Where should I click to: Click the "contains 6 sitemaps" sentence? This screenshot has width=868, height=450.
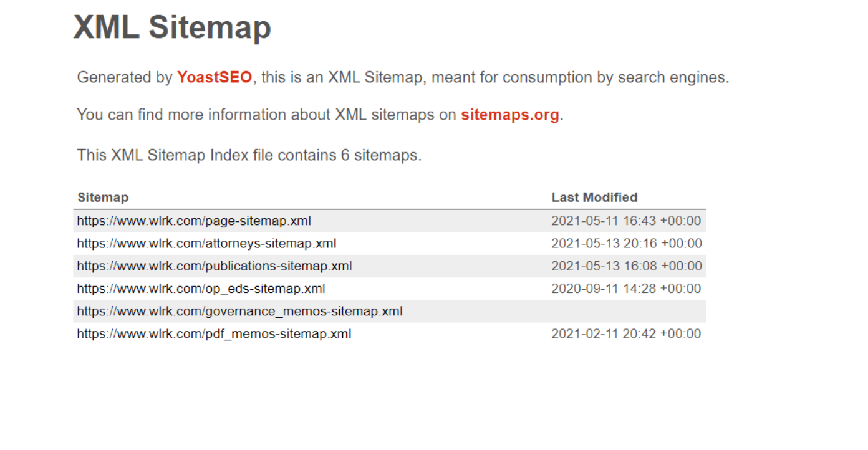[249, 155]
